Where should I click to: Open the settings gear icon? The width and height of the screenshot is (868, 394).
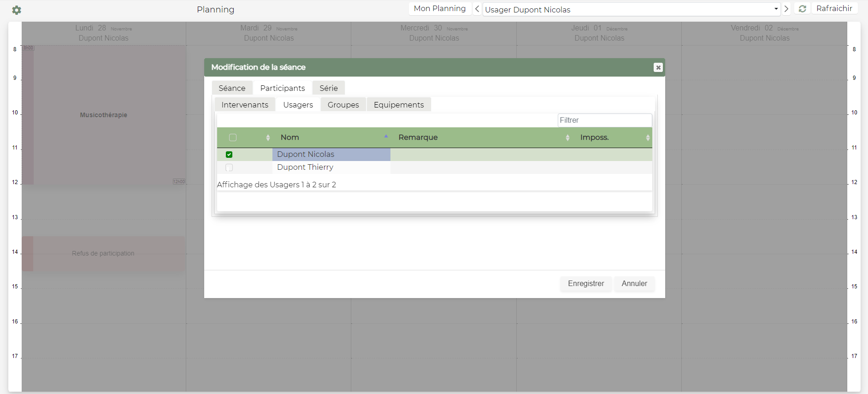click(x=17, y=10)
